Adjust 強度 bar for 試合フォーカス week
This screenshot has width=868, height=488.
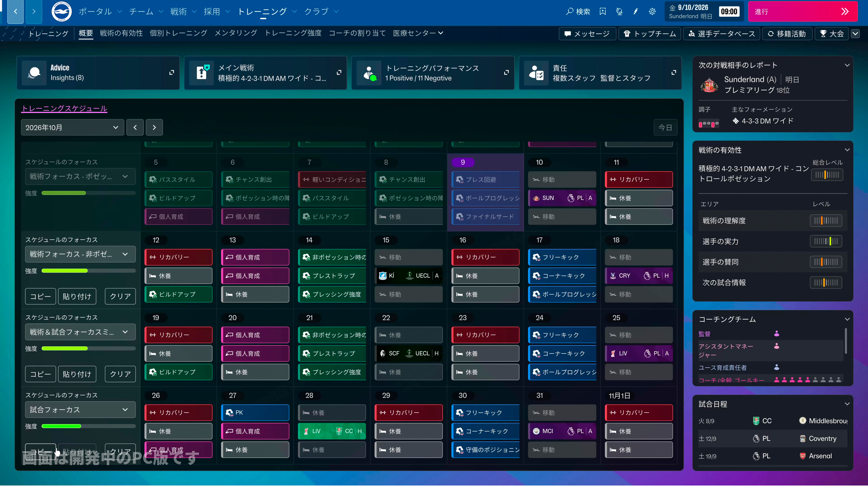[89, 426]
